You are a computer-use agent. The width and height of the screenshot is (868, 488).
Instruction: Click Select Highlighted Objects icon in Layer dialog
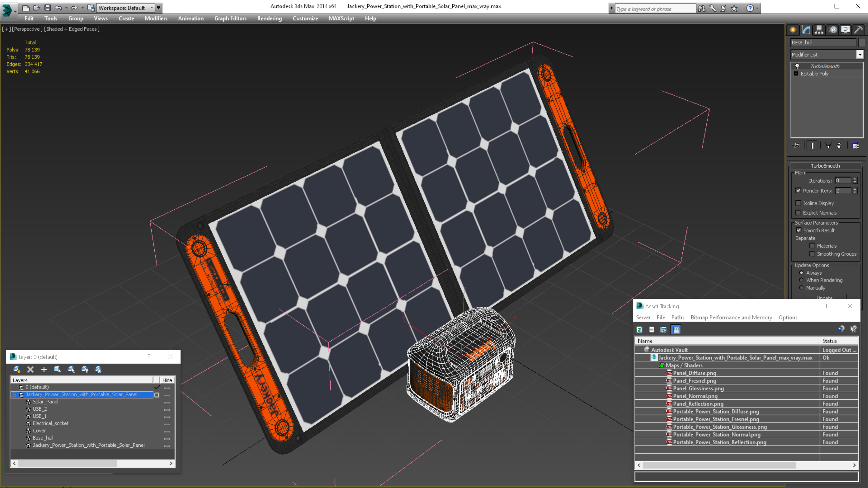(x=57, y=369)
